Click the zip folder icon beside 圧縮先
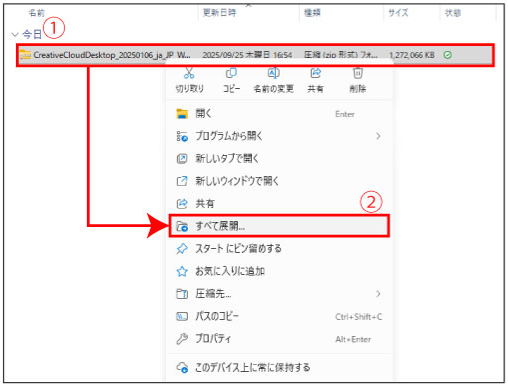The height and width of the screenshot is (386, 508). (182, 294)
